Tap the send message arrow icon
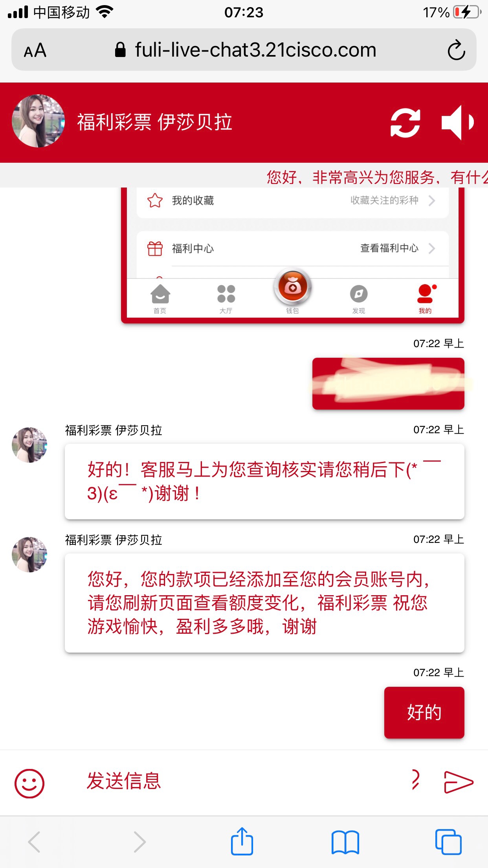The height and width of the screenshot is (868, 488). pos(458,782)
